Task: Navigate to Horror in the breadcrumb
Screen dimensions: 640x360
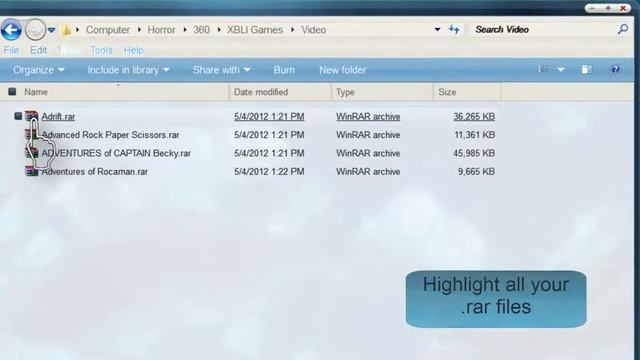Action: tap(161, 30)
